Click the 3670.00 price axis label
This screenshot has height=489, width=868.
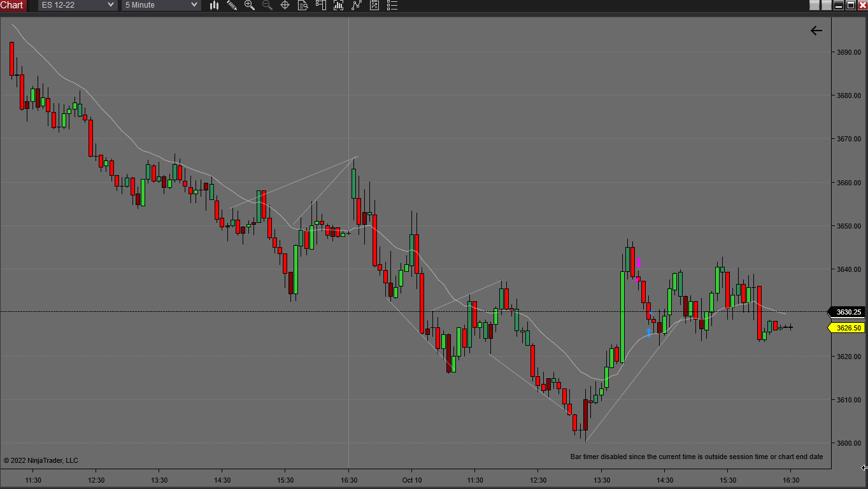[849, 139]
